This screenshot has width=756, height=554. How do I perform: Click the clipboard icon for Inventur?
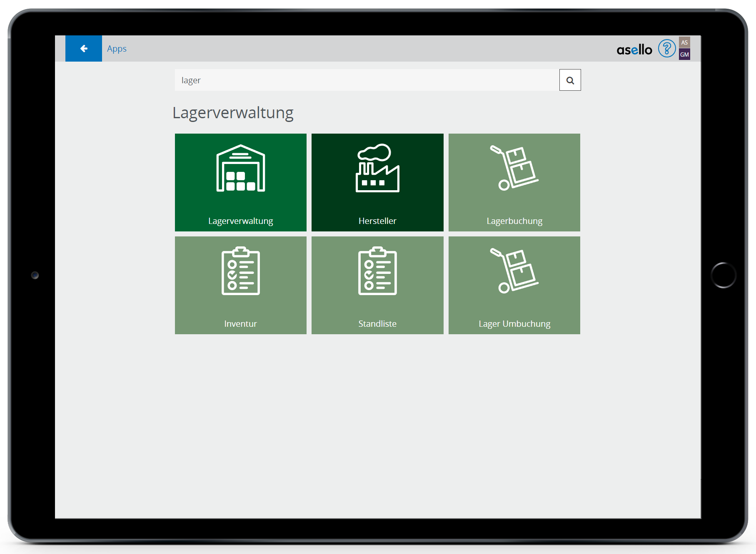(x=241, y=271)
